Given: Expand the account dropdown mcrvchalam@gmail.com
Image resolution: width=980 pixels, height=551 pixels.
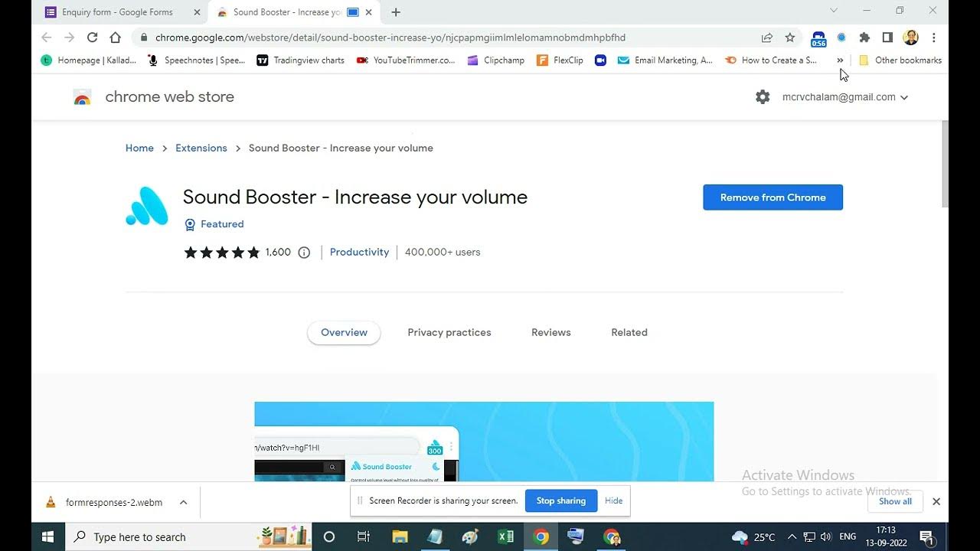Looking at the screenshot, I should (x=845, y=97).
